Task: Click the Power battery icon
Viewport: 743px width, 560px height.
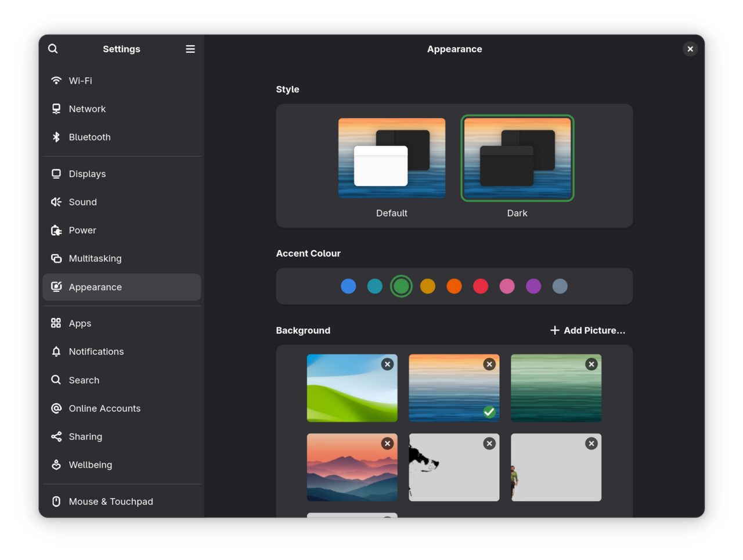Action: coord(56,230)
